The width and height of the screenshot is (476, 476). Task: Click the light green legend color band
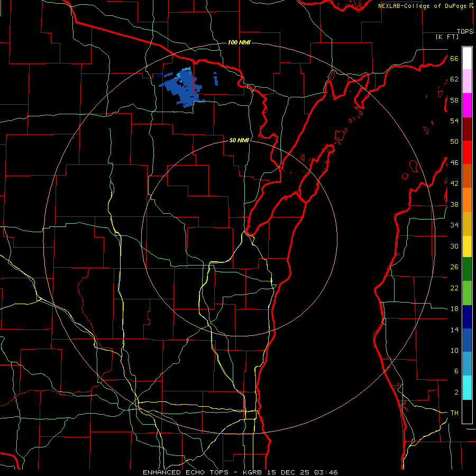(467, 293)
